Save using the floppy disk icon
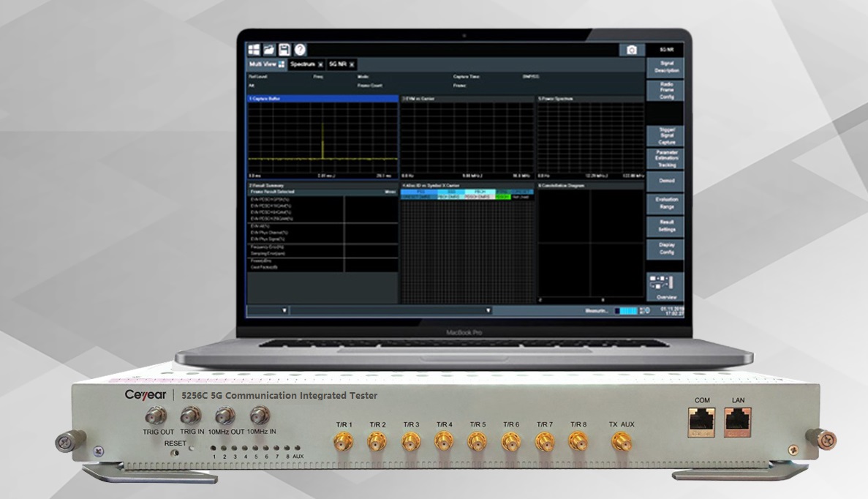 coord(284,50)
